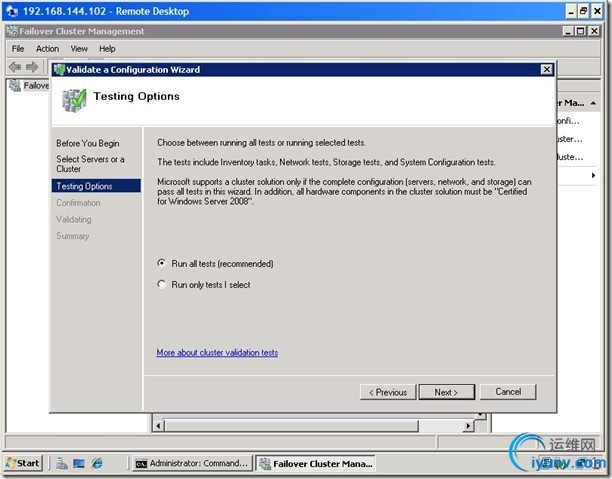Select the Failover tree node icon
Screen dimensions: 612x479
[x=15, y=85]
